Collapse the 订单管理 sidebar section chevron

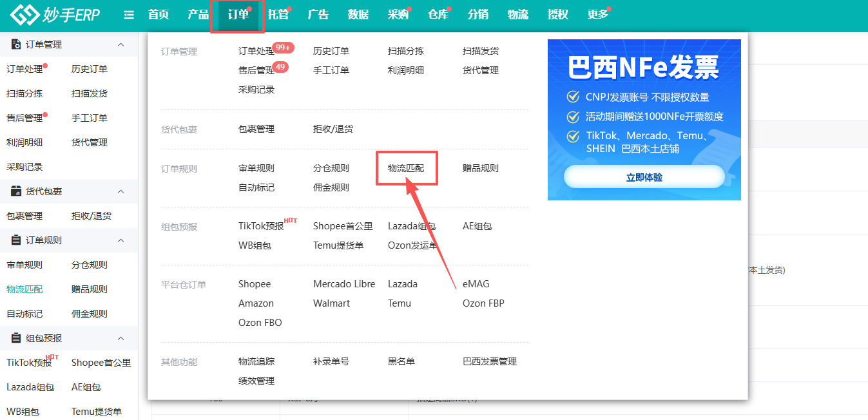tap(121, 44)
